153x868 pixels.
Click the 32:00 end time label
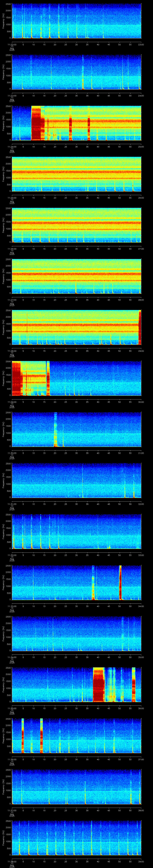141,504
